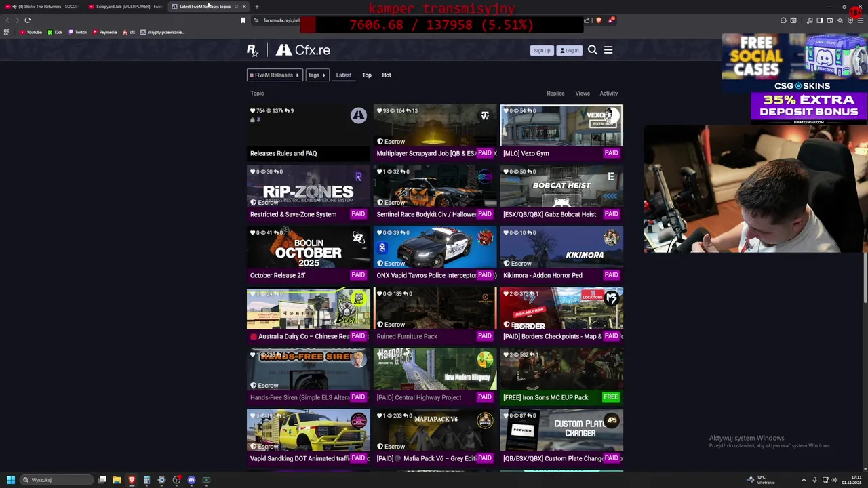
Task: Open Windows Start menu
Action: 10,480
